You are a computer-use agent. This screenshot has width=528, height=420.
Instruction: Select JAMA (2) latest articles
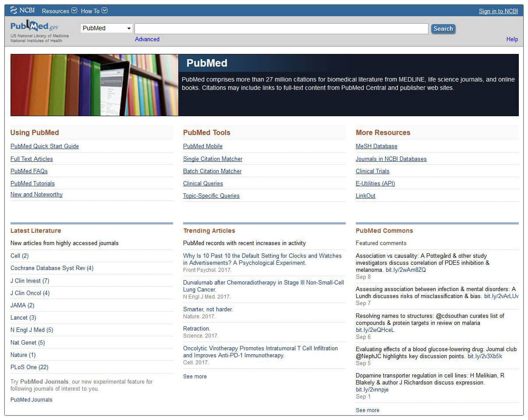(x=22, y=306)
